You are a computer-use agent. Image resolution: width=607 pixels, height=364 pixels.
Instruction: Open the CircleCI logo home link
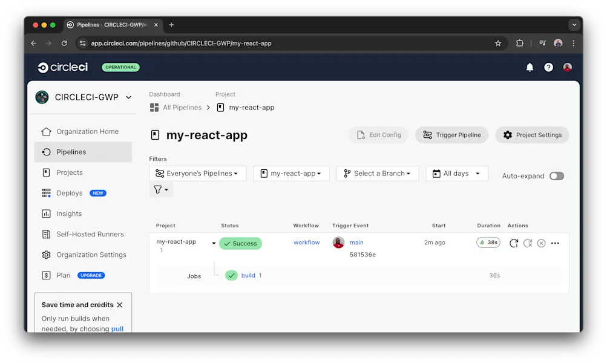pos(63,67)
